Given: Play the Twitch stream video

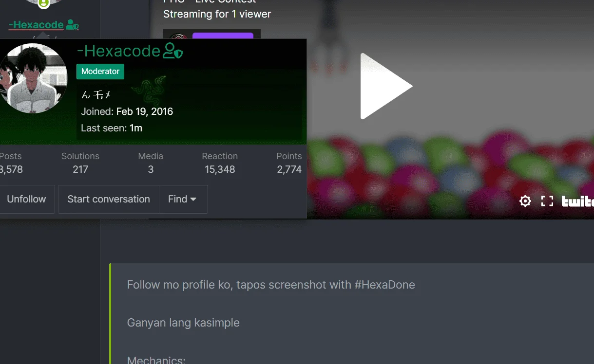Looking at the screenshot, I should (x=386, y=86).
